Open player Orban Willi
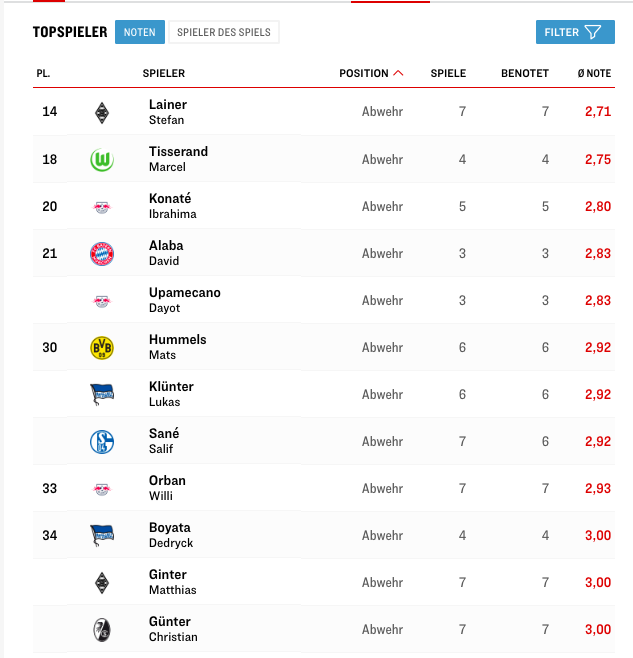633x658 pixels. click(x=167, y=488)
